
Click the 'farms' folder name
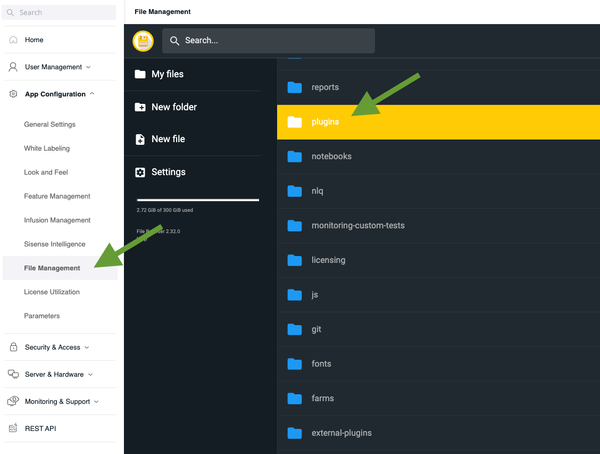[323, 398]
